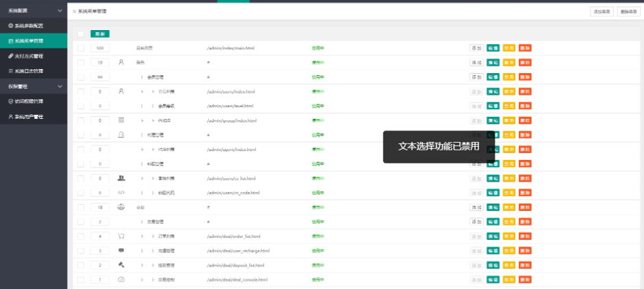Click the sort field showing 4 for order_list
This screenshot has height=289, width=644.
[x=100, y=236]
